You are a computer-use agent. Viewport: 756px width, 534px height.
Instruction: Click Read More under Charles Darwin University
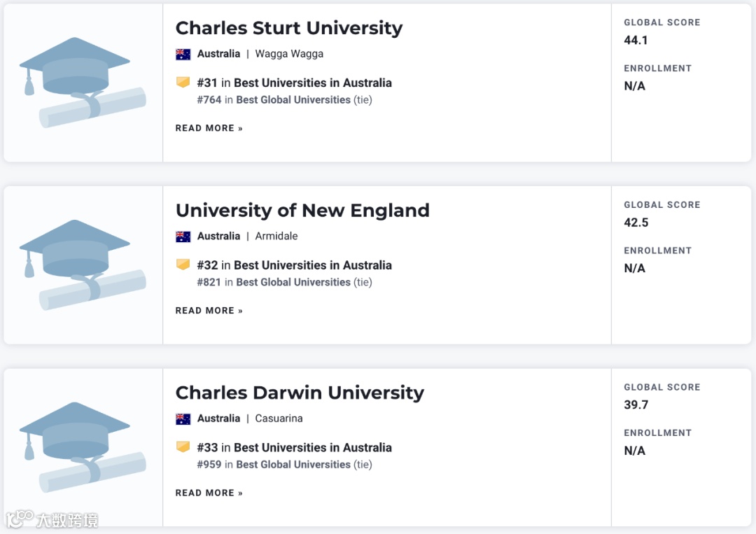[209, 493]
